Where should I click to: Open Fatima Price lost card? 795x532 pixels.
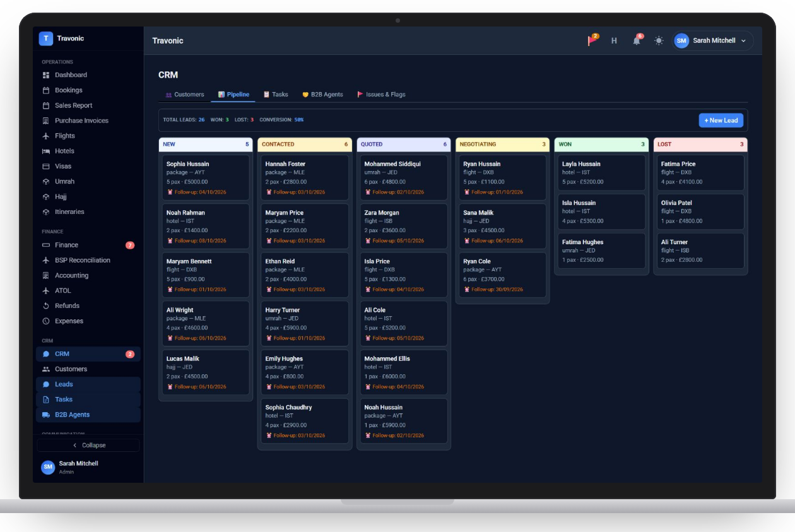700,172
